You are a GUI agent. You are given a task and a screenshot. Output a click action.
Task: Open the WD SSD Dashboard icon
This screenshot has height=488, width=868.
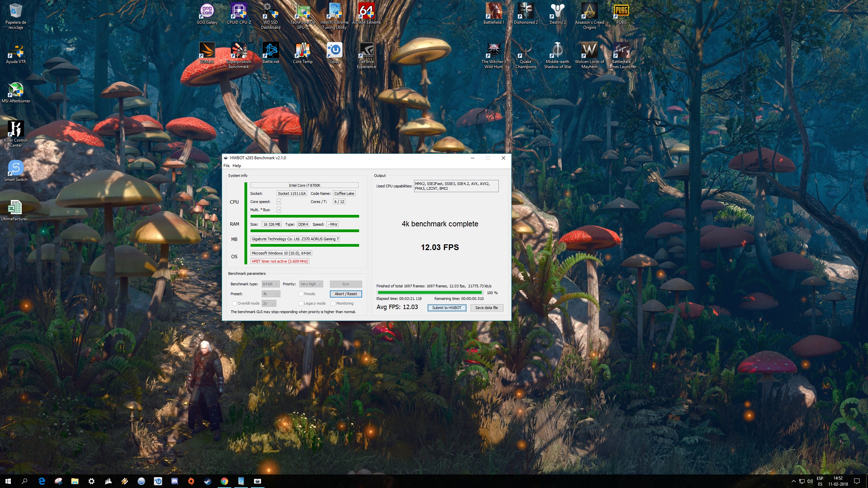coord(271,16)
